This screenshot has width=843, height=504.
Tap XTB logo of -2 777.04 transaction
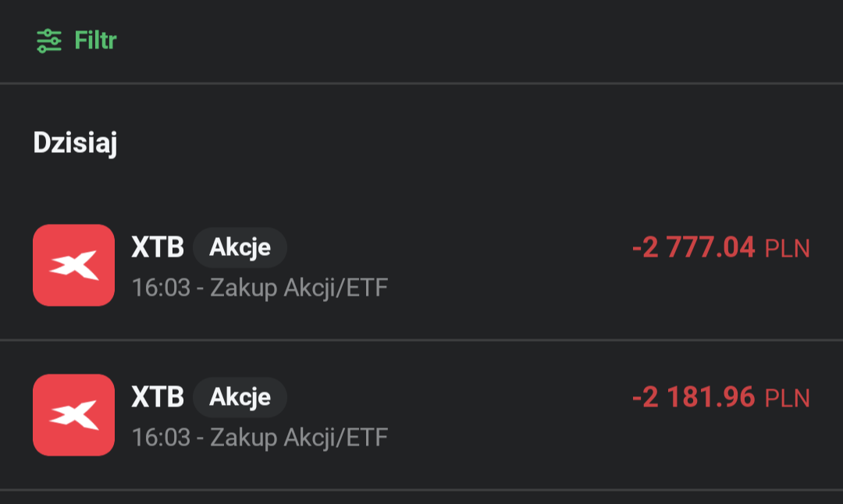(x=73, y=265)
